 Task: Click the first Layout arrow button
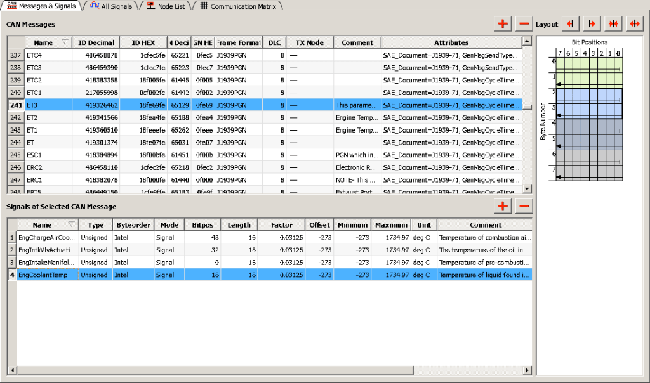click(570, 24)
